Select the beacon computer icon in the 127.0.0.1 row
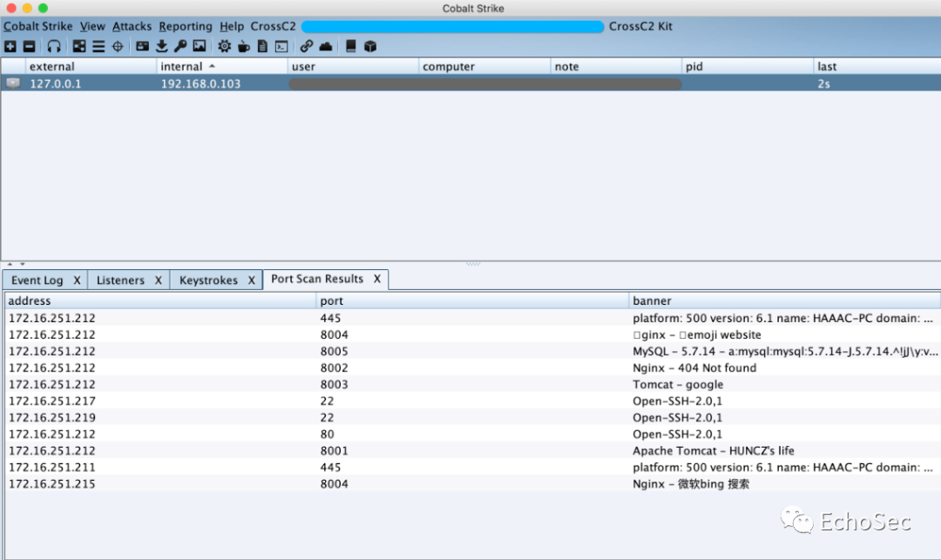The image size is (941, 560). click(x=13, y=84)
